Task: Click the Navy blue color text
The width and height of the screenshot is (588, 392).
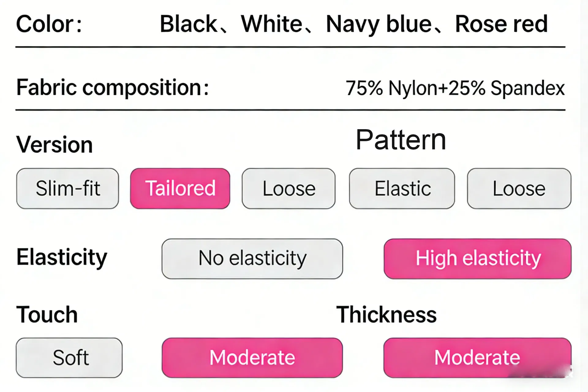Action: click(379, 24)
